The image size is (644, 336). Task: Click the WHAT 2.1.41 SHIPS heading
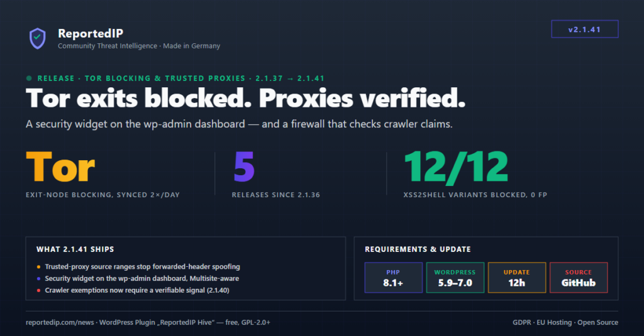(x=75, y=249)
